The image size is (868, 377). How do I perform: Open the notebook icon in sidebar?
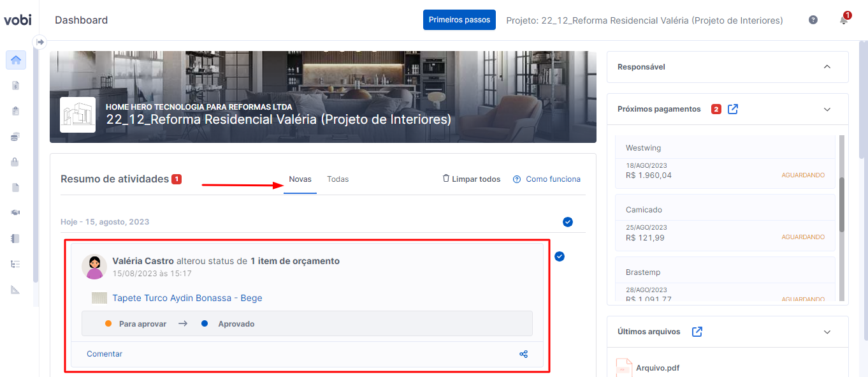click(16, 239)
